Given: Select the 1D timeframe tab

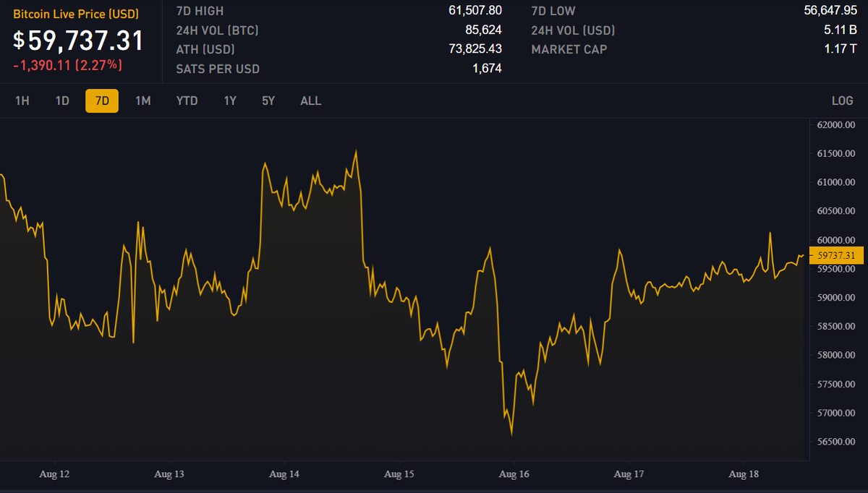Looking at the screenshot, I should [62, 101].
